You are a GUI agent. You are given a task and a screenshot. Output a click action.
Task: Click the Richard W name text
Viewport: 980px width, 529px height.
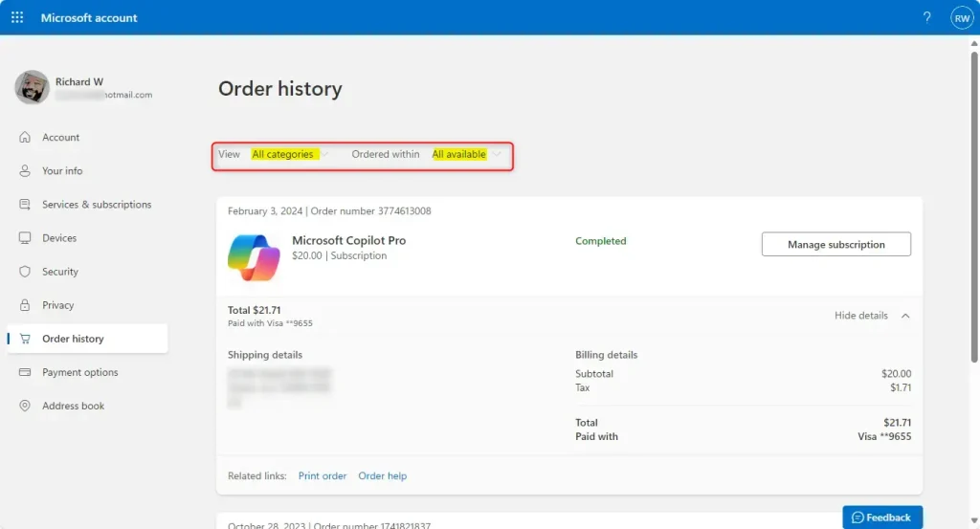click(x=79, y=82)
